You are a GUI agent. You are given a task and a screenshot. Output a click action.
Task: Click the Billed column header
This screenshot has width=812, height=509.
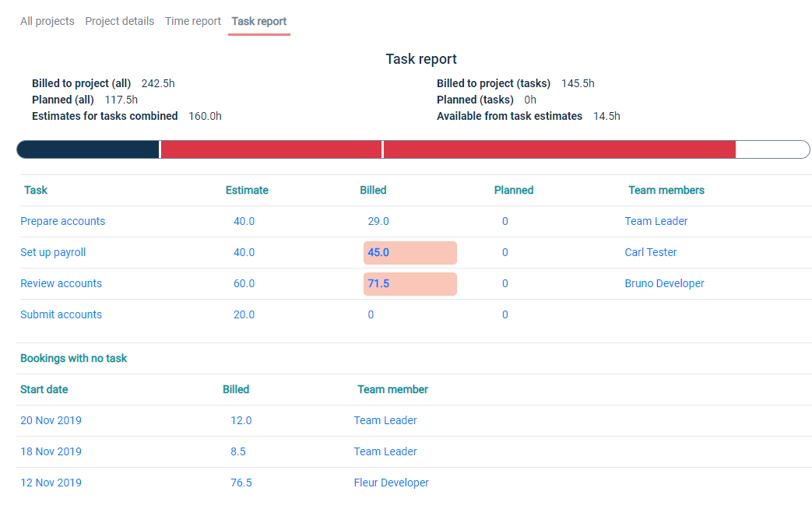373,190
